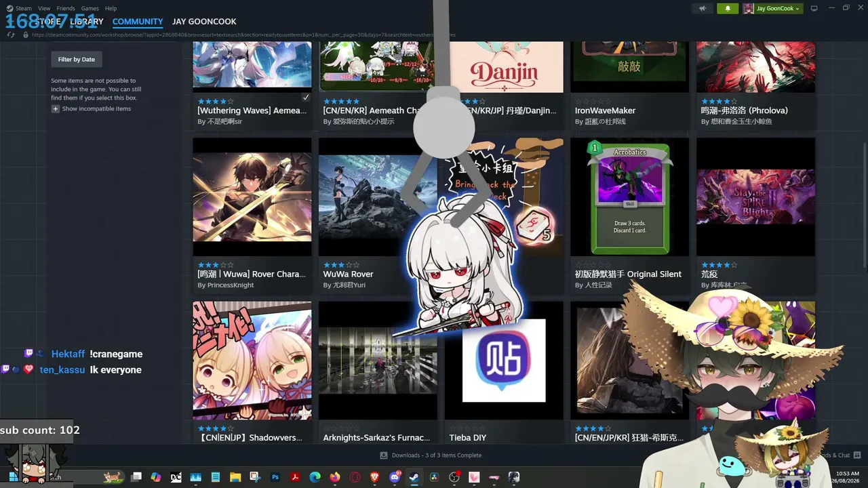The image size is (868, 488).
Task: Click the lock icon beside the URL
Action: [26, 35]
